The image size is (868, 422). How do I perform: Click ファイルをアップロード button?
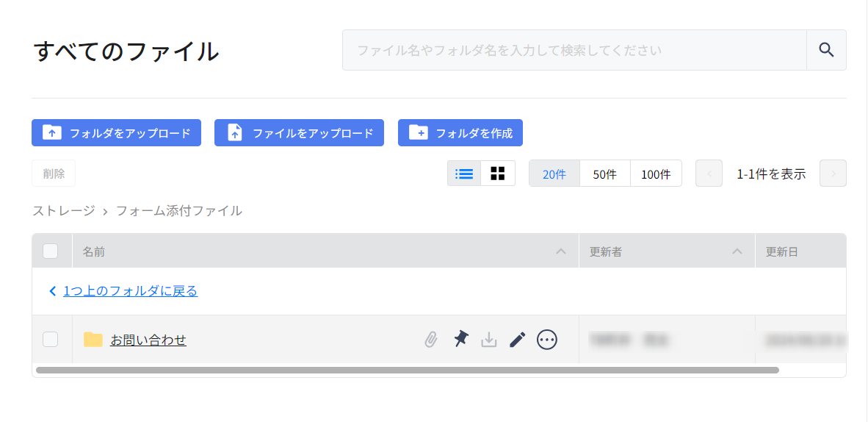pos(299,133)
